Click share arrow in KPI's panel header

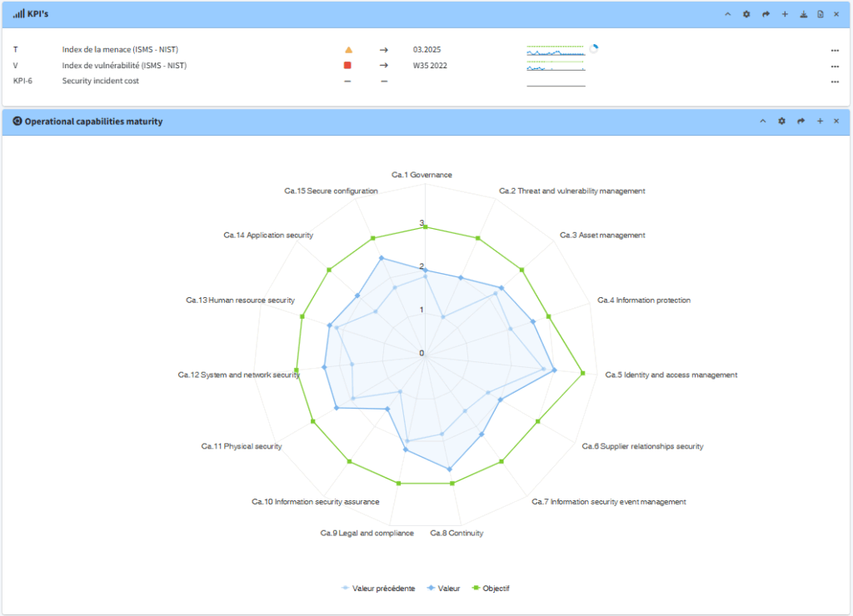click(765, 14)
